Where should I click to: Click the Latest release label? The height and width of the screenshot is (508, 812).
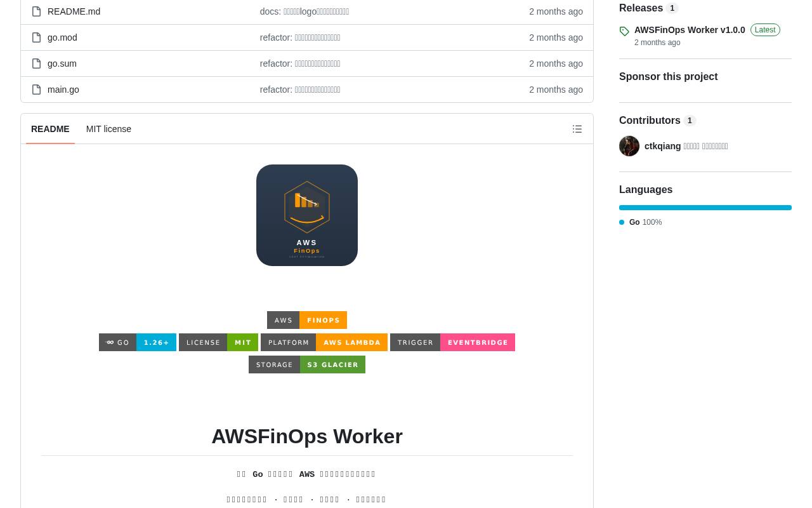click(x=765, y=30)
